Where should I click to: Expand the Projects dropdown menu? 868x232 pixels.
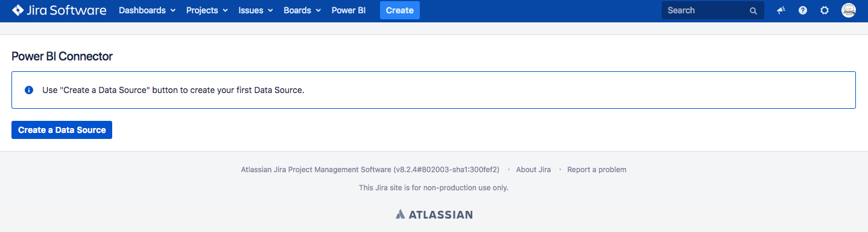pyautogui.click(x=207, y=10)
